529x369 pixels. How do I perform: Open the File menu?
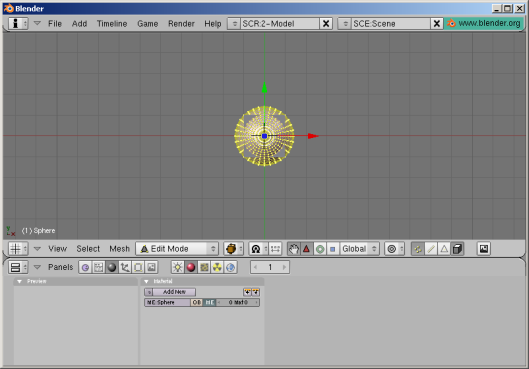(55, 24)
